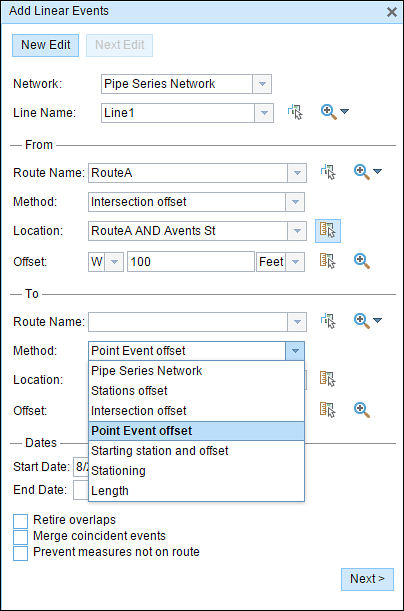The height and width of the screenshot is (611, 404).
Task: Collapse the To Method dropdown arrow
Action: [x=295, y=351]
